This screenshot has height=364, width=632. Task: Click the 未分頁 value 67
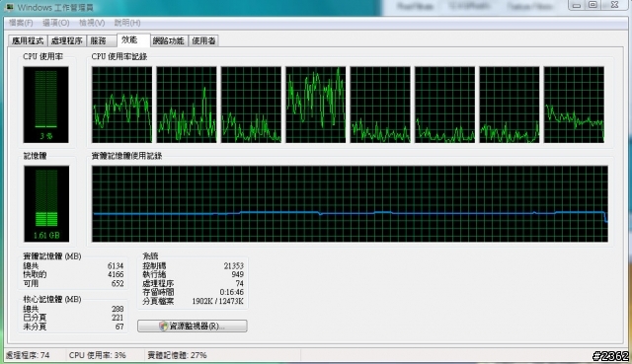[119, 327]
